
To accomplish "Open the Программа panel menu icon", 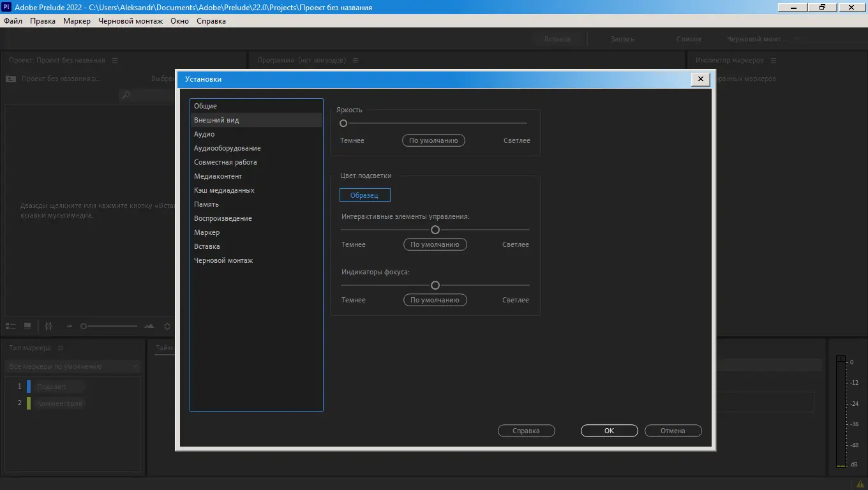I will pos(355,60).
